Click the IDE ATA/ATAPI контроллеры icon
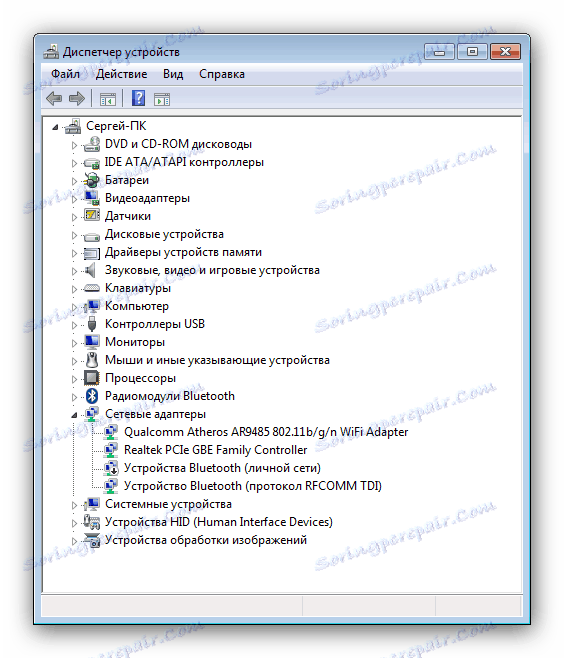 click(92, 162)
